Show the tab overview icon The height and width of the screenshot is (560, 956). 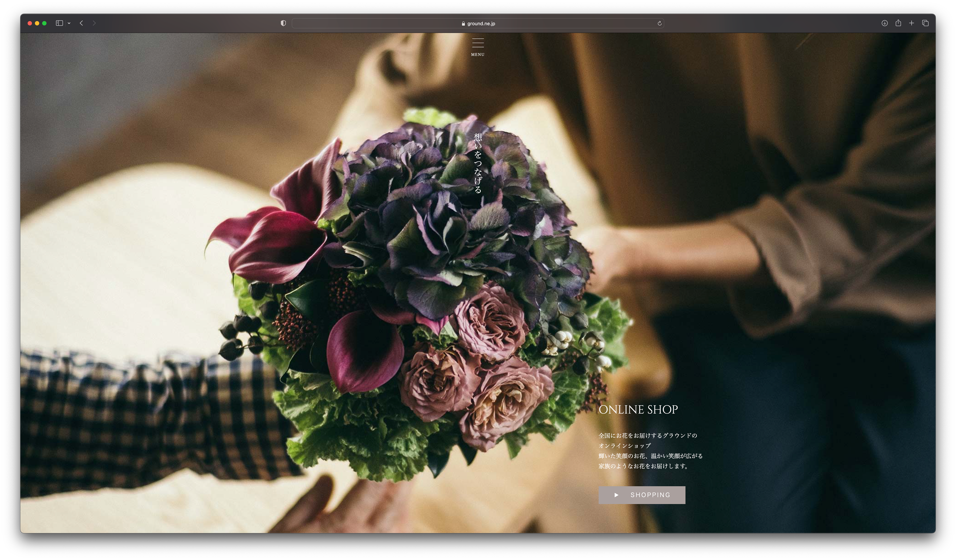(925, 23)
